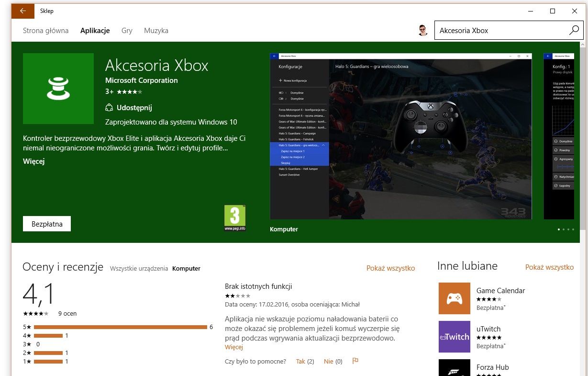Select the 4-star rating bar
The height and width of the screenshot is (376, 588).
click(48, 336)
